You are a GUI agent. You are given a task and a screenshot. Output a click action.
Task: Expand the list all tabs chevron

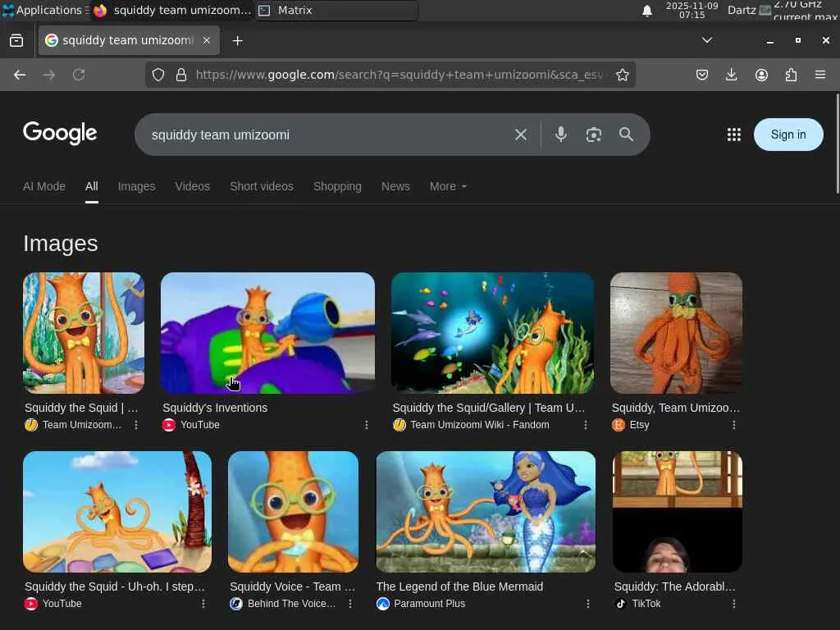707,40
